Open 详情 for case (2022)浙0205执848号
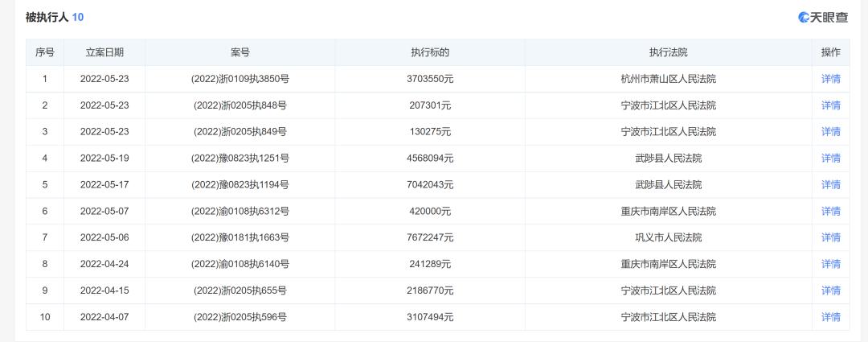 point(830,105)
